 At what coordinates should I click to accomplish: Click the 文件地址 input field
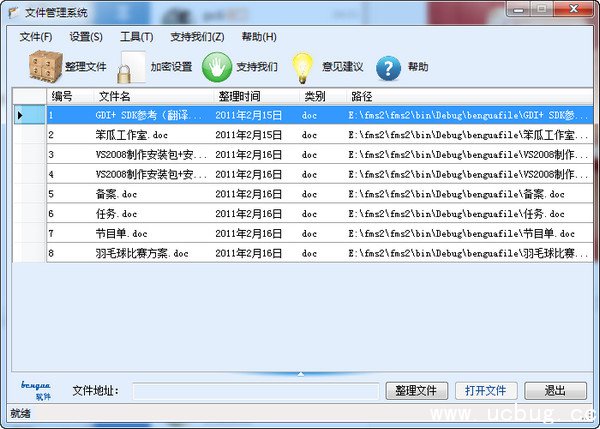[x=256, y=390]
